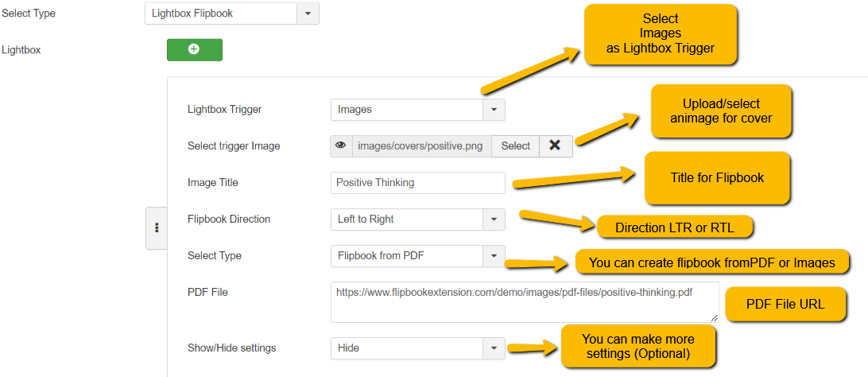
Task: Open the Flipbook Direction dropdown arrow
Action: [494, 220]
